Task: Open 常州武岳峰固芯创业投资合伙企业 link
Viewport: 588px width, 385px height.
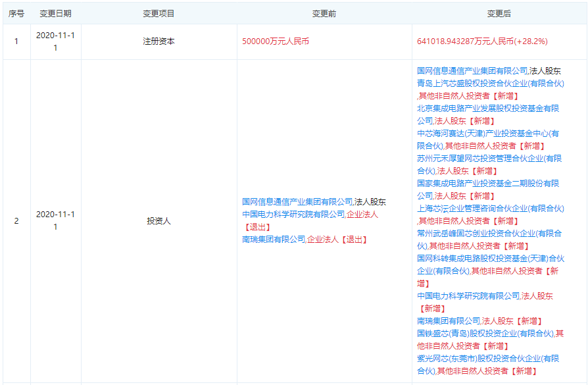Action: tap(489, 240)
